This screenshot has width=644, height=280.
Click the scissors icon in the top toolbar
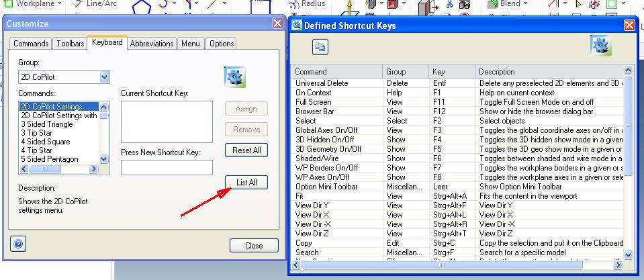(449, 5)
